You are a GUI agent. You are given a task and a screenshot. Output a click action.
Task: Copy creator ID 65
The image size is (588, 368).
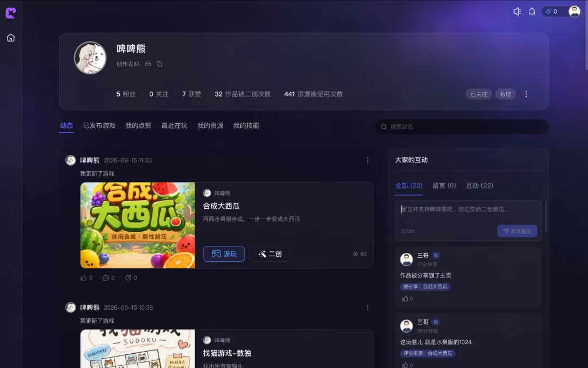[x=160, y=64]
